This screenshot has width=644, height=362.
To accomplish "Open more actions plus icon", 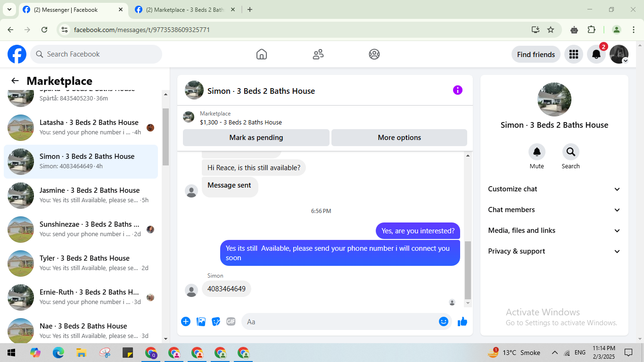I will coord(186,321).
